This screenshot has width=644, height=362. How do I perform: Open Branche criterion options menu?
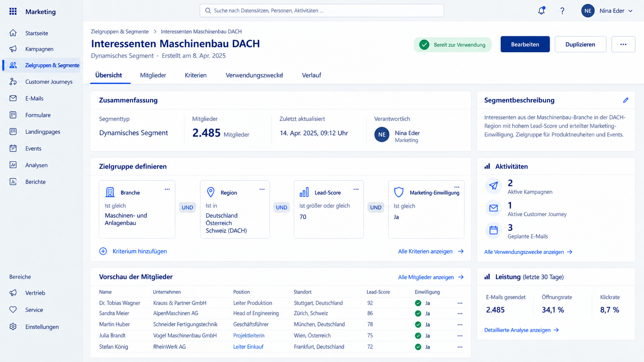click(167, 189)
